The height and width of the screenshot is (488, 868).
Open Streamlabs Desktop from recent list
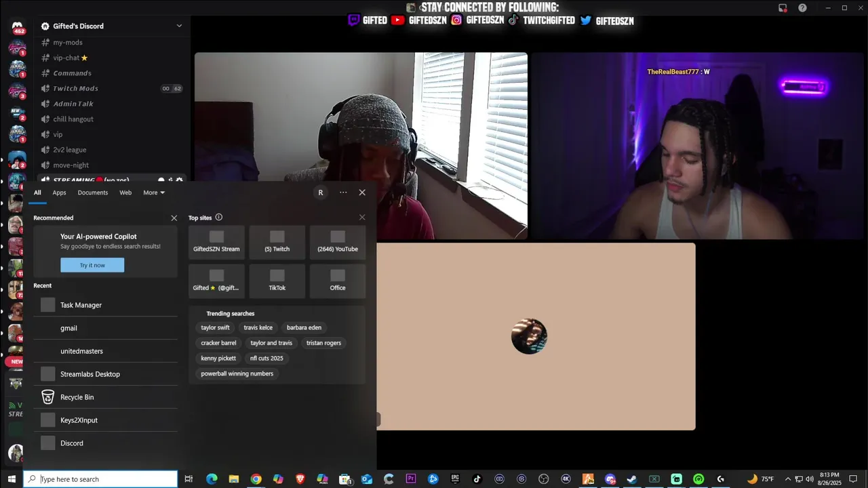click(105, 374)
